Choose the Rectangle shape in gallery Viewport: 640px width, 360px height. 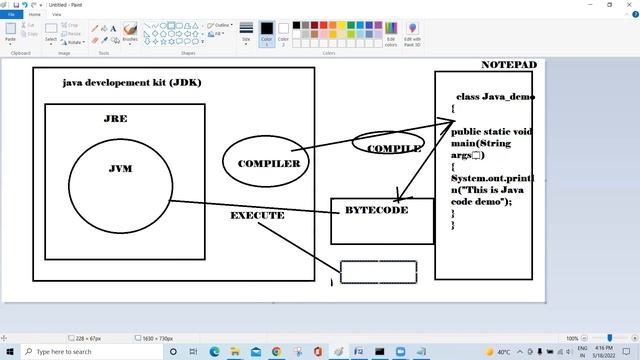click(171, 26)
